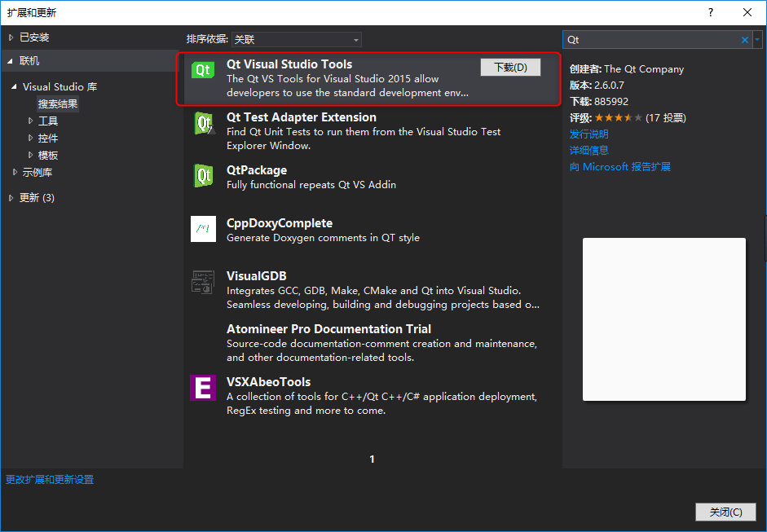Expand the 示例库 tree node
This screenshot has height=532, width=767.
pyautogui.click(x=13, y=172)
